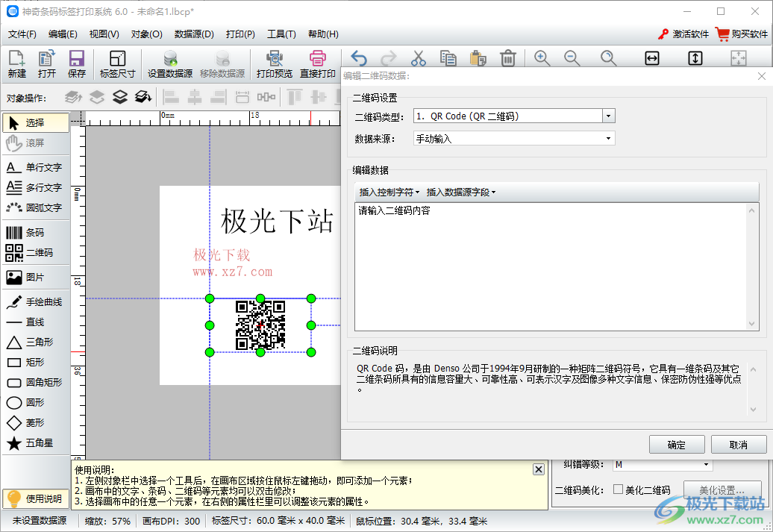Select the 多行文字 multi-line text tool
Viewport: 773px width, 532px height.
pos(36,187)
